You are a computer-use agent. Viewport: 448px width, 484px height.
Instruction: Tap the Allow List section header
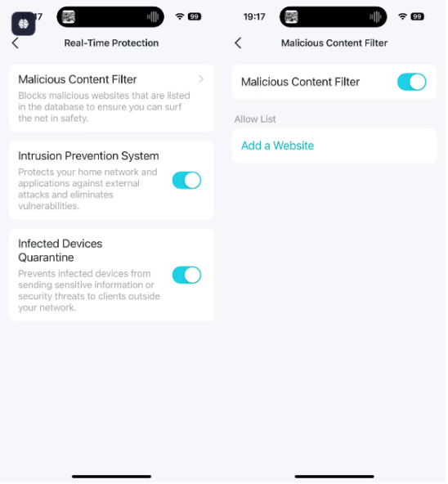255,119
